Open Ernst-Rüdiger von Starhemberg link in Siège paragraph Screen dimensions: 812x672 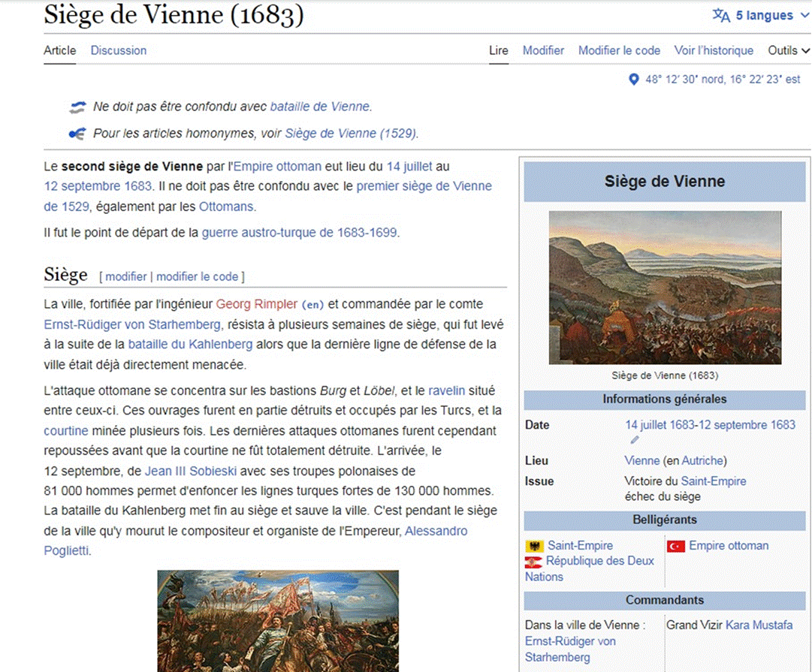132,324
